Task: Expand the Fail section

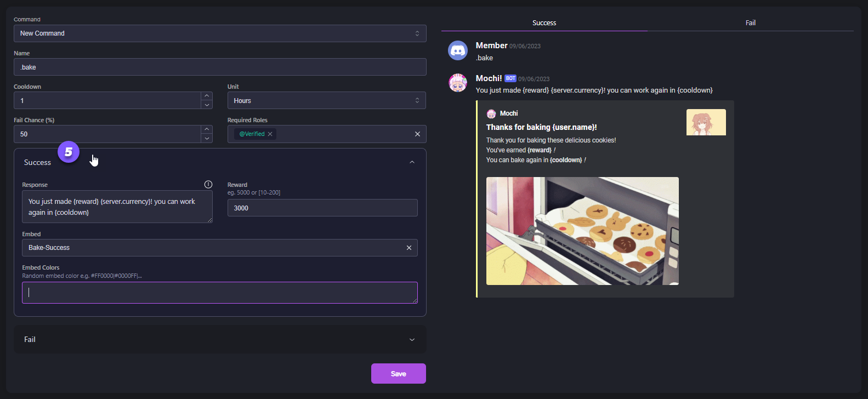Action: (x=412, y=340)
